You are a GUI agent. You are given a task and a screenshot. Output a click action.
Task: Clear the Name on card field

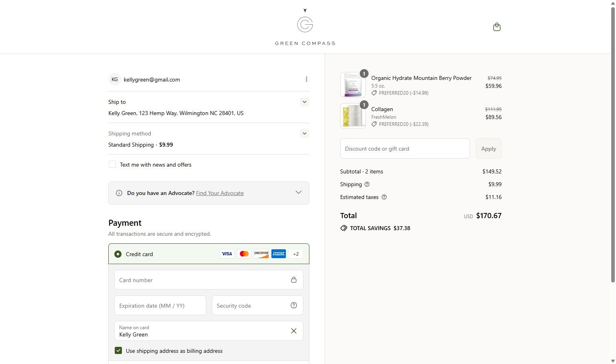click(294, 331)
